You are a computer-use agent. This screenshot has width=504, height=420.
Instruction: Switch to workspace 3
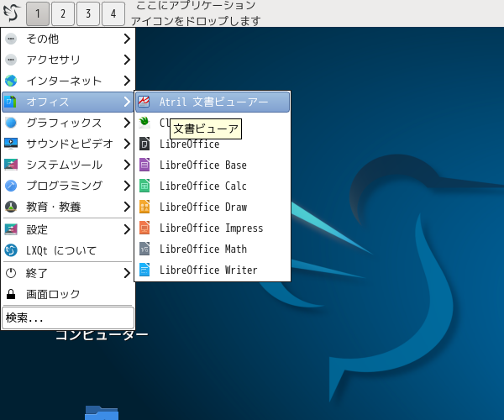[88, 13]
